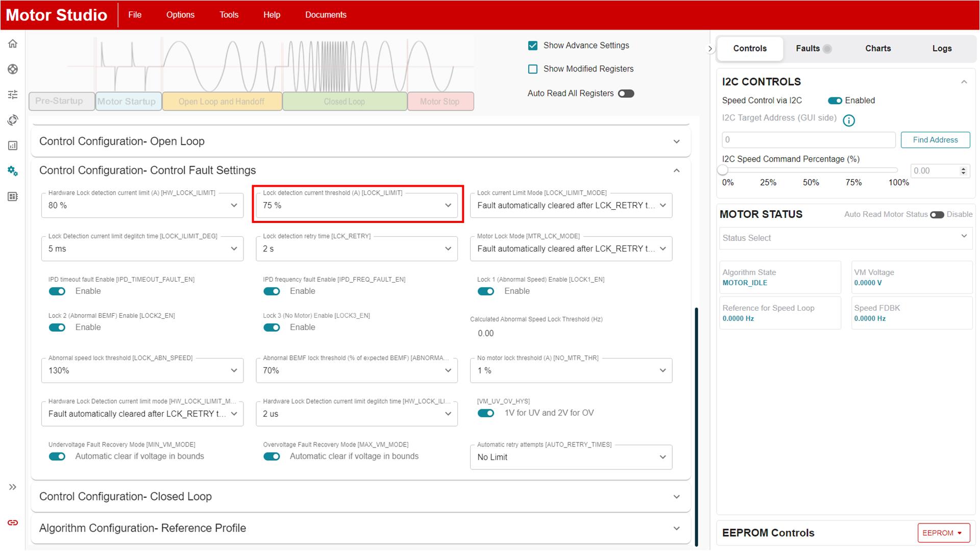
Task: Open the Tools menu
Action: coord(229,15)
